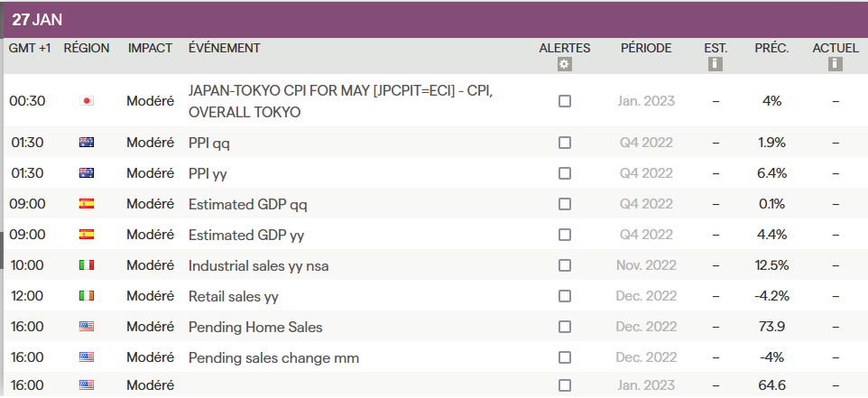This screenshot has height=398, width=868.
Task: Click the 27 JAN date header bar
Action: tap(434, 20)
